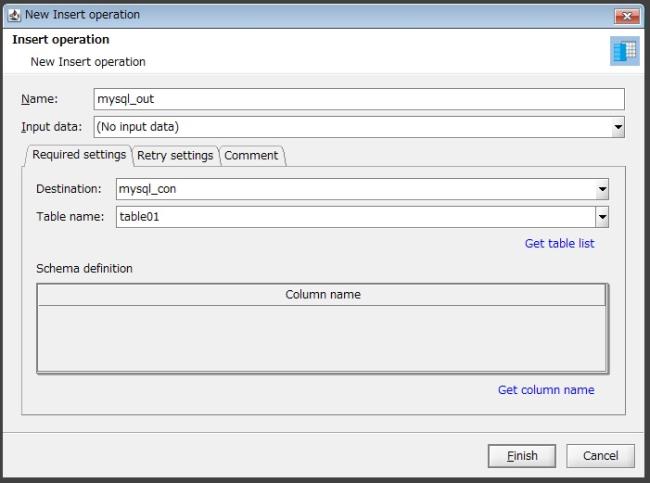Click the Column name table header
Viewport: 650px width, 483px height.
point(322,295)
